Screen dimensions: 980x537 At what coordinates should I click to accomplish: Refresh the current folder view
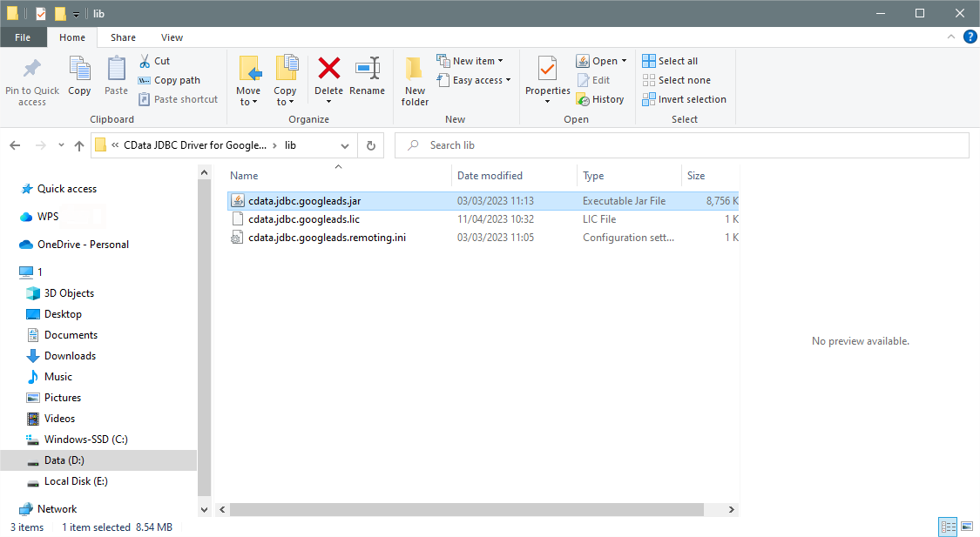(x=370, y=144)
